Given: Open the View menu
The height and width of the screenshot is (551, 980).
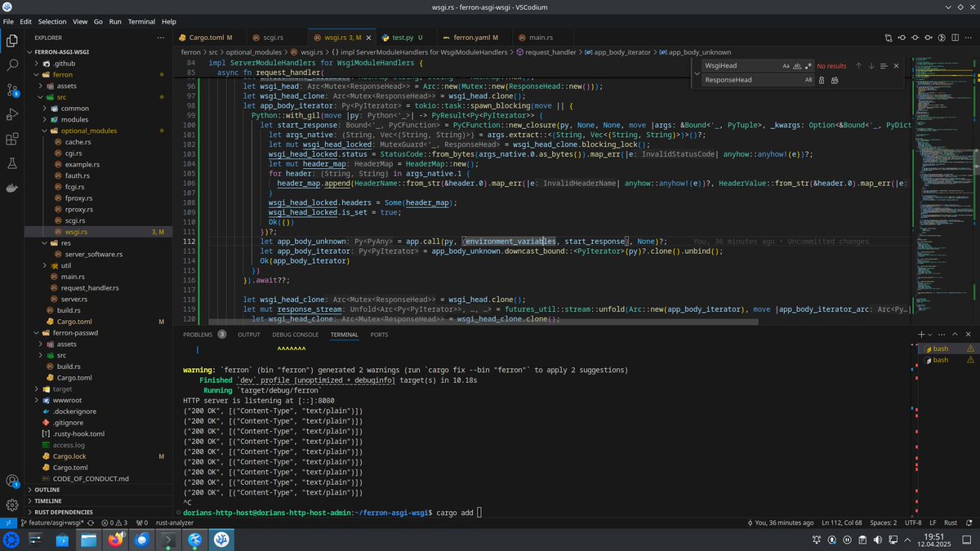Looking at the screenshot, I should coord(80,21).
